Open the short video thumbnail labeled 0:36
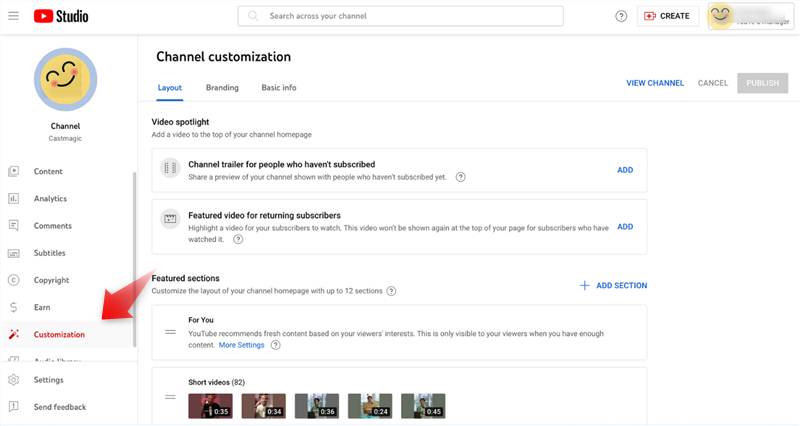The image size is (800, 426). coord(317,406)
